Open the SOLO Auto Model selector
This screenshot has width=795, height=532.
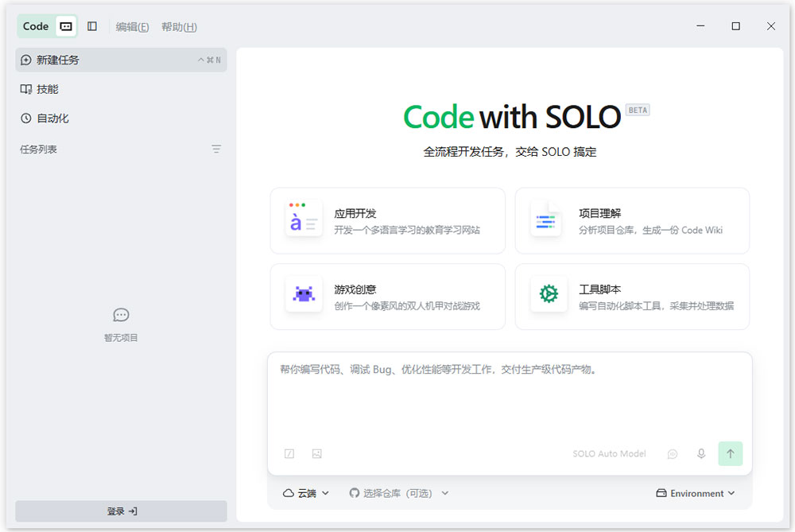point(609,454)
